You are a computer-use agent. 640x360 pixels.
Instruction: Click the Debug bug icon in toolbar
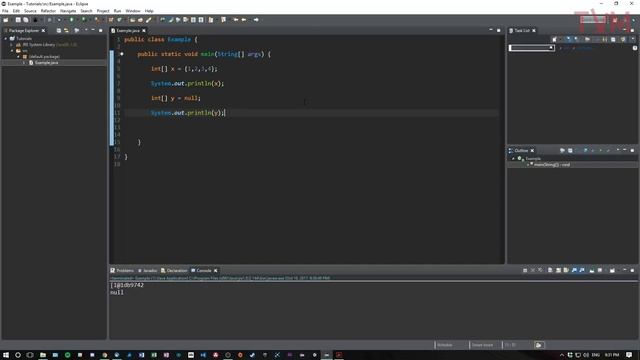pyautogui.click(x=60, y=20)
